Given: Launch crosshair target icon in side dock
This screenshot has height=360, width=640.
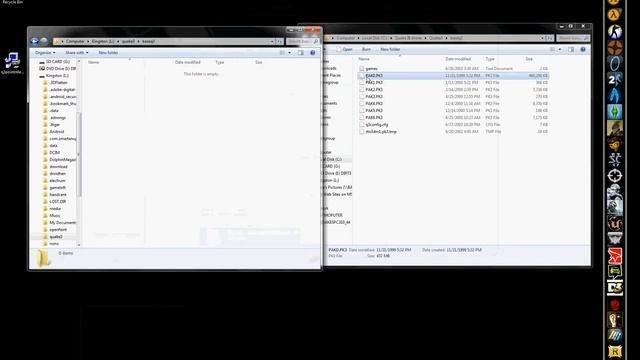Looking at the screenshot, I should click(x=614, y=176).
